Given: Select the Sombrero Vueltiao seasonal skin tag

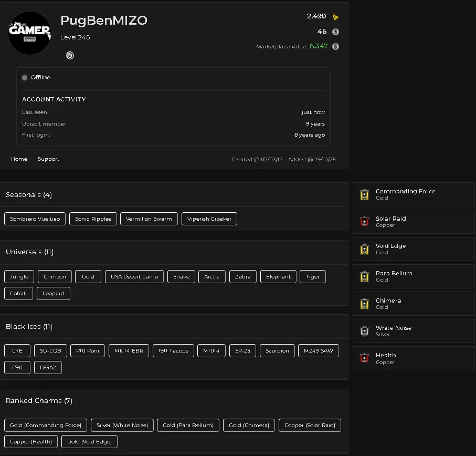Looking at the screenshot, I should click(35, 219).
